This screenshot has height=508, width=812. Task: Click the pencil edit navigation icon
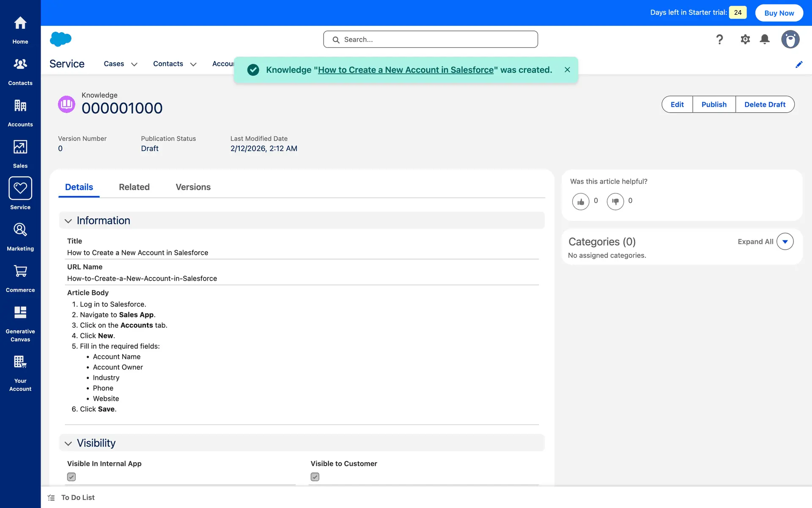(x=799, y=64)
